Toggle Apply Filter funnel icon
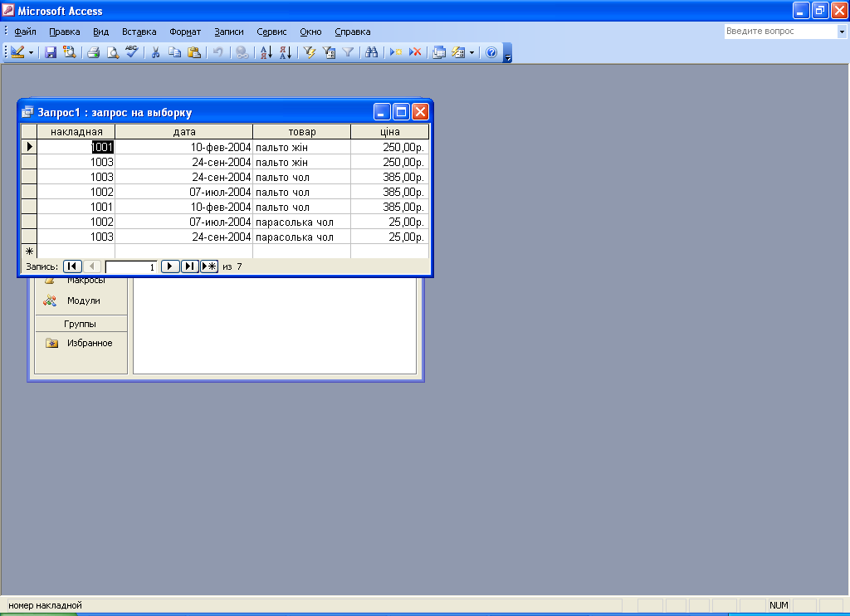 348,52
